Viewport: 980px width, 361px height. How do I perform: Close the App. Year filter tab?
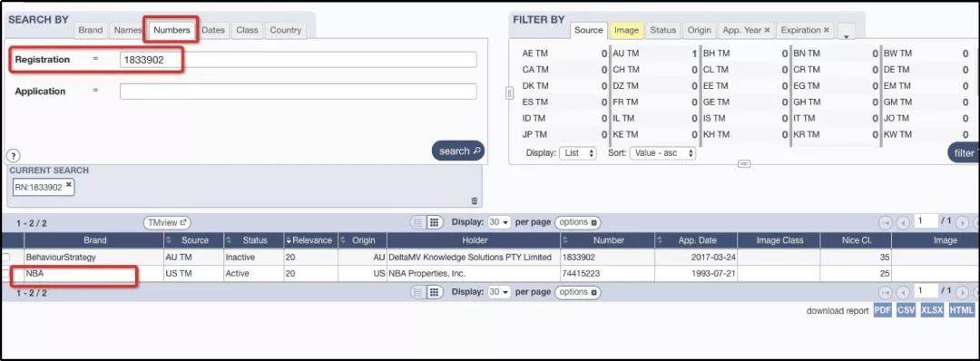tap(767, 30)
